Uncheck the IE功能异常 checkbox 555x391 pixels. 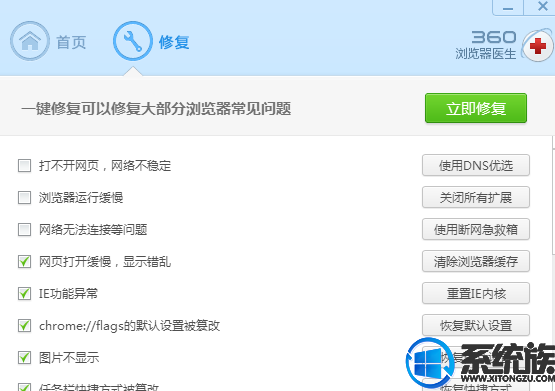click(24, 293)
